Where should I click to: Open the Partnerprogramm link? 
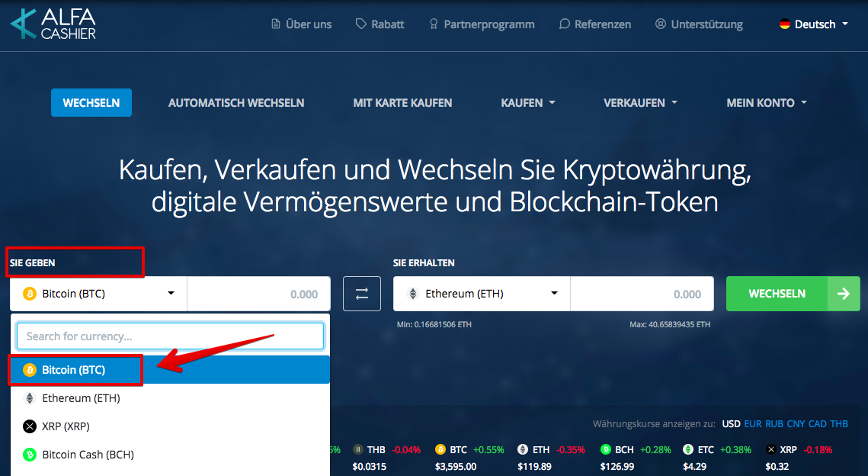[482, 24]
